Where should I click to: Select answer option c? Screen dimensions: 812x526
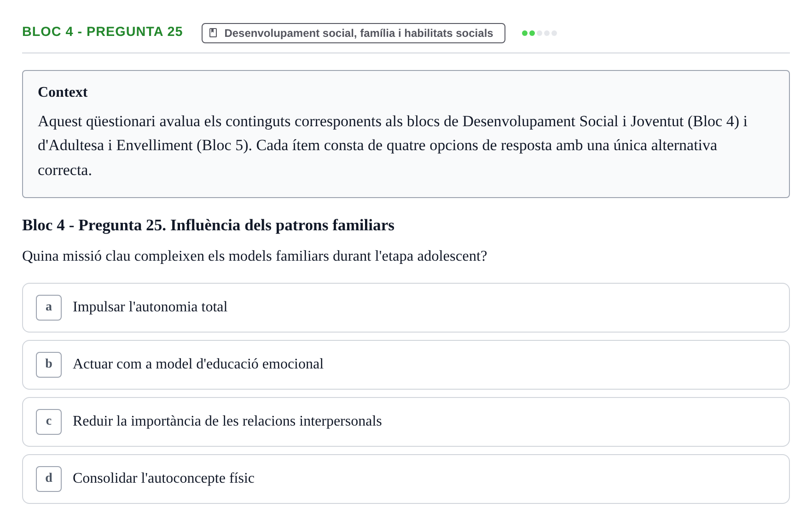(x=406, y=422)
